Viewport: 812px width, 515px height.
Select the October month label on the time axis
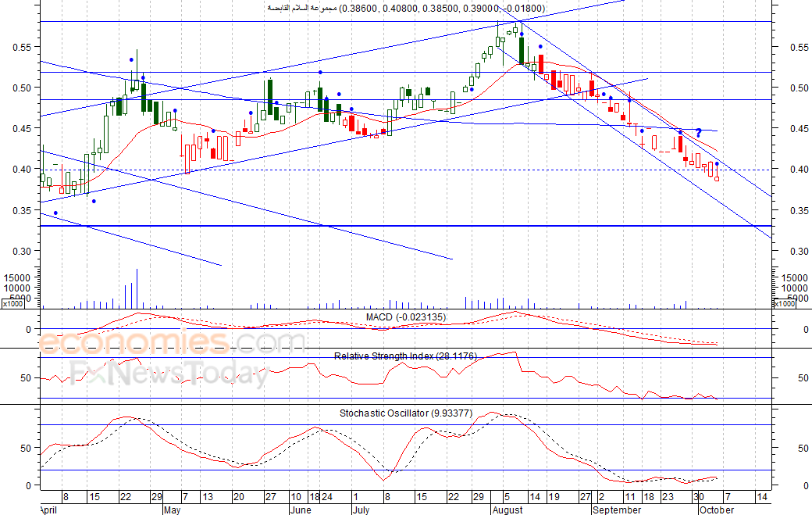tap(717, 510)
